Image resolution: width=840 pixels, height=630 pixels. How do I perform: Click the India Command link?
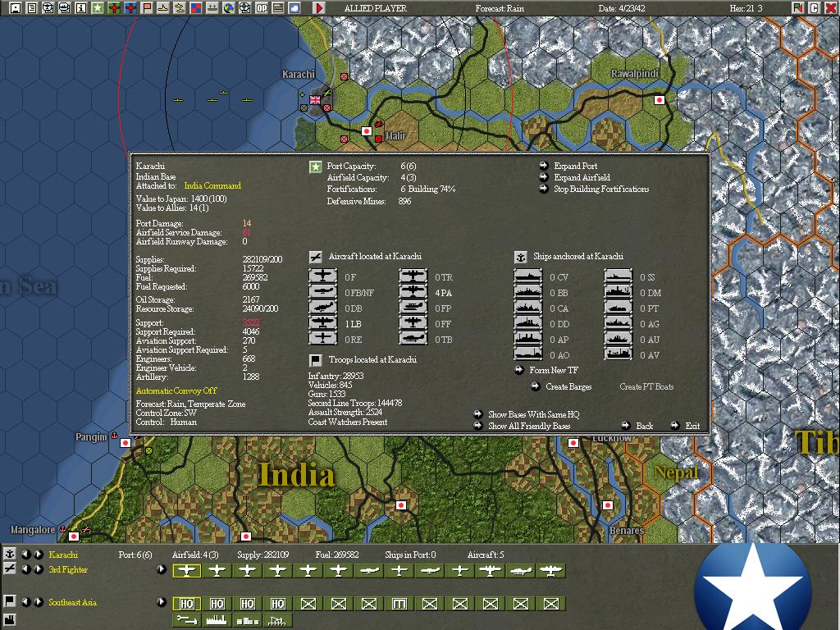[x=212, y=185]
